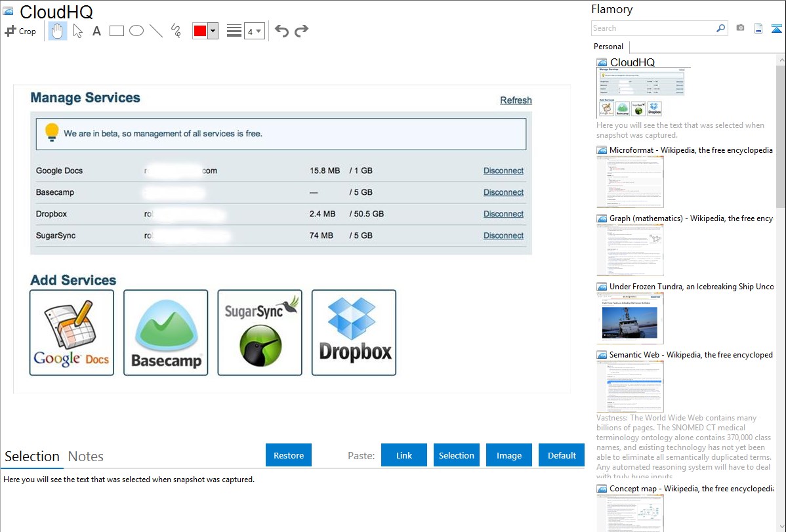Pick the rectangle shape tool
The height and width of the screenshot is (532, 786).
pyautogui.click(x=117, y=31)
